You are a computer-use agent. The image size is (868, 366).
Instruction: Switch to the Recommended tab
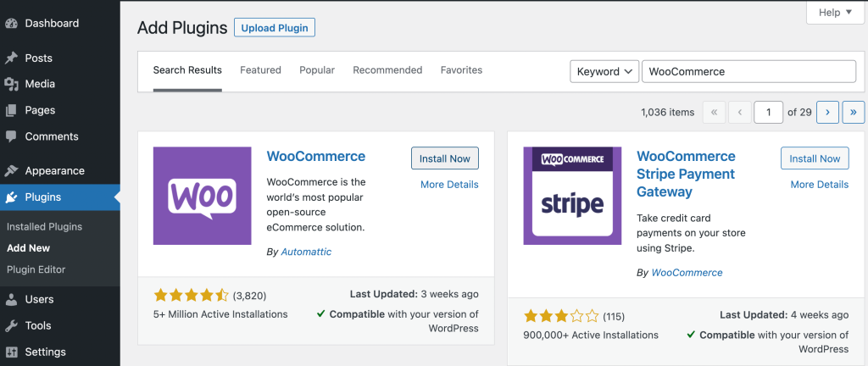[x=387, y=70]
